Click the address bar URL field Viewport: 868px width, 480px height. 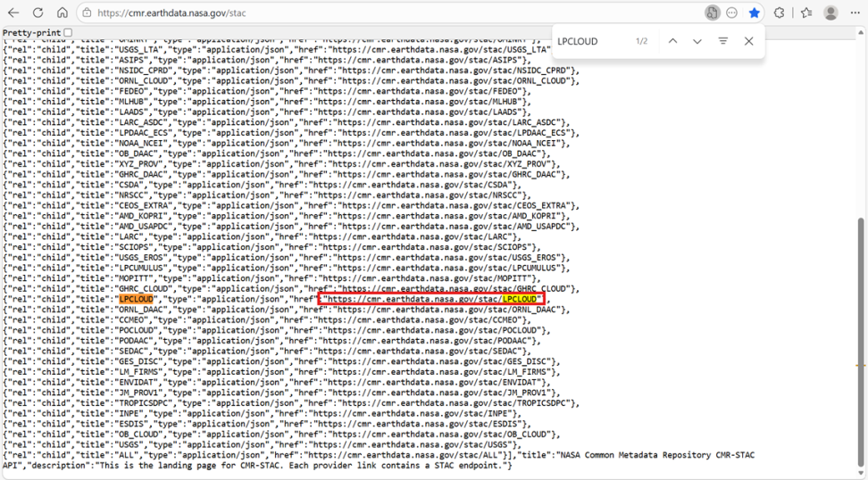coord(388,12)
